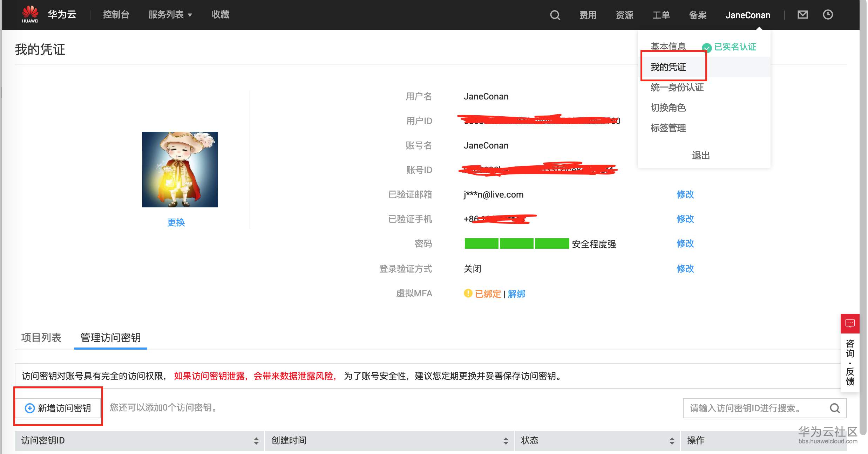Click 修改 next to the verified email
This screenshot has height=454, width=868.
pyautogui.click(x=685, y=194)
